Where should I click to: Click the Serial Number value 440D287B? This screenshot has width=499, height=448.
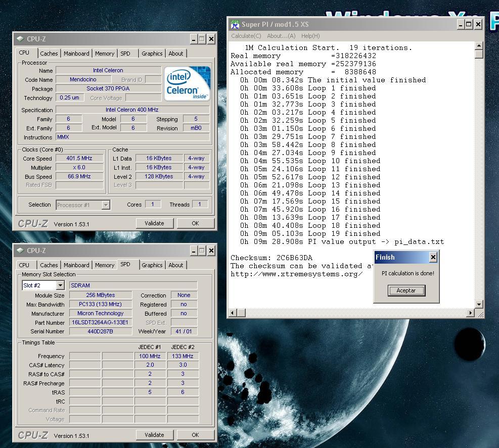[101, 331]
